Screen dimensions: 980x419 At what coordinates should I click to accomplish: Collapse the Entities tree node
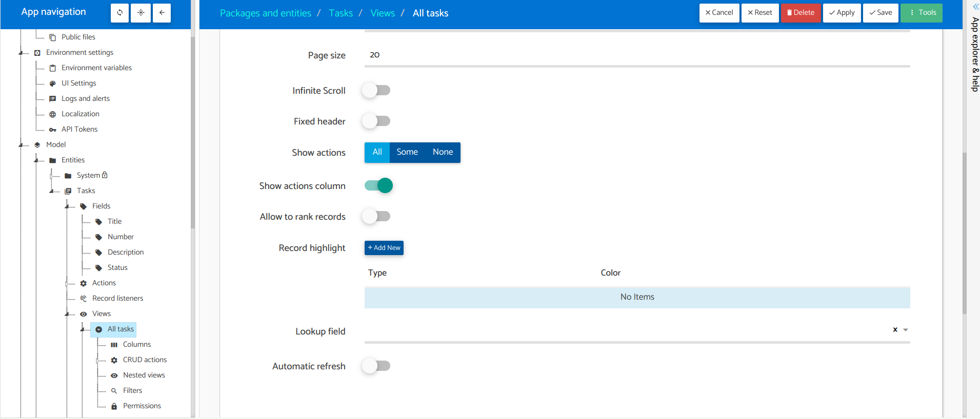pos(37,160)
